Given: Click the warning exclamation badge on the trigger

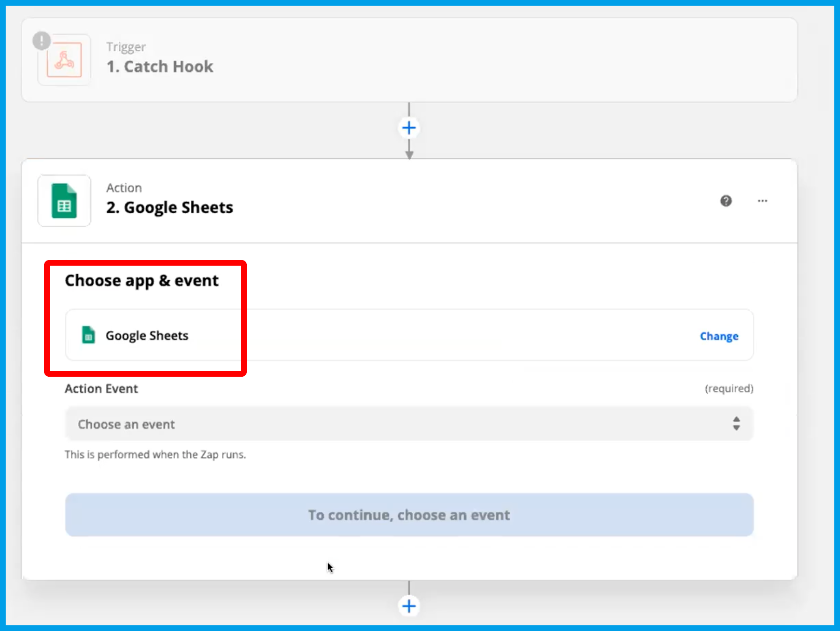Looking at the screenshot, I should (x=41, y=40).
